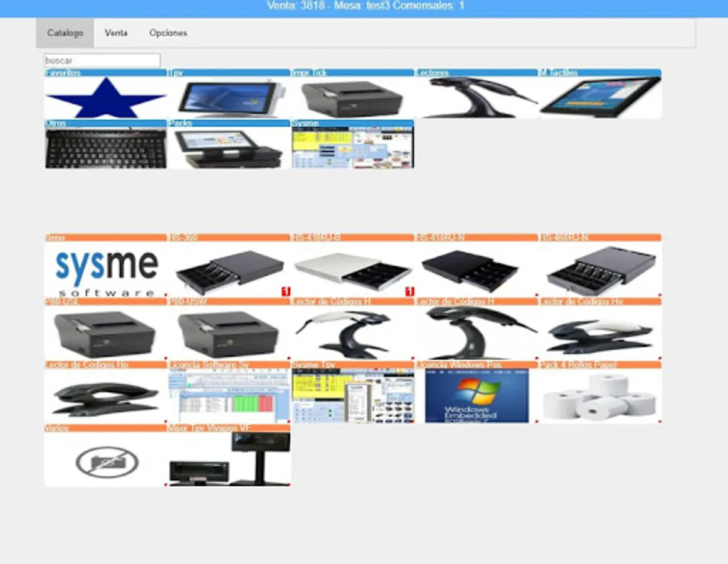Switch to the Catalogo tab

[x=65, y=33]
